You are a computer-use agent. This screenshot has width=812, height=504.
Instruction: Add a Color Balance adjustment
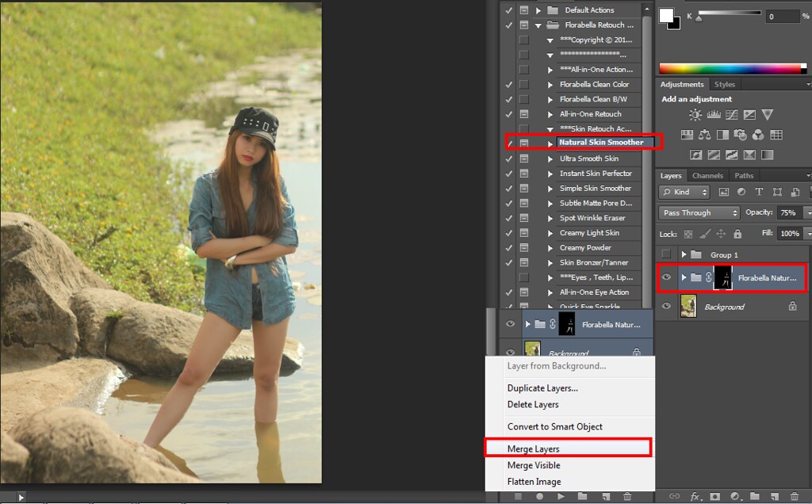point(705,135)
